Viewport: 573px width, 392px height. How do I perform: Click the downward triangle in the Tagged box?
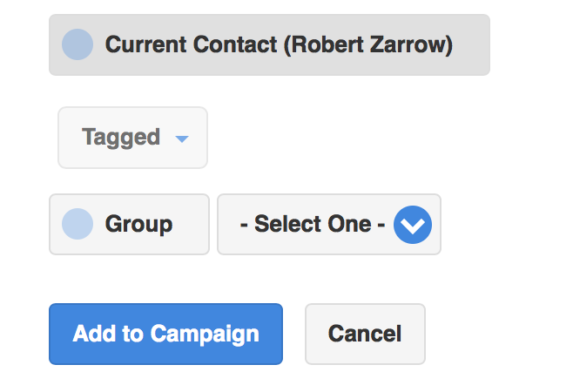pos(182,139)
